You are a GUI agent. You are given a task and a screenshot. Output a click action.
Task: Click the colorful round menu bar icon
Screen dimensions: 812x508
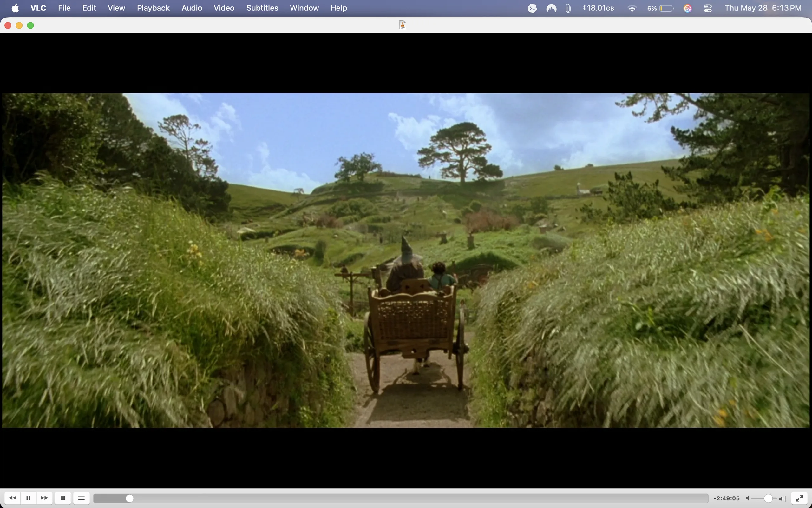pos(688,8)
